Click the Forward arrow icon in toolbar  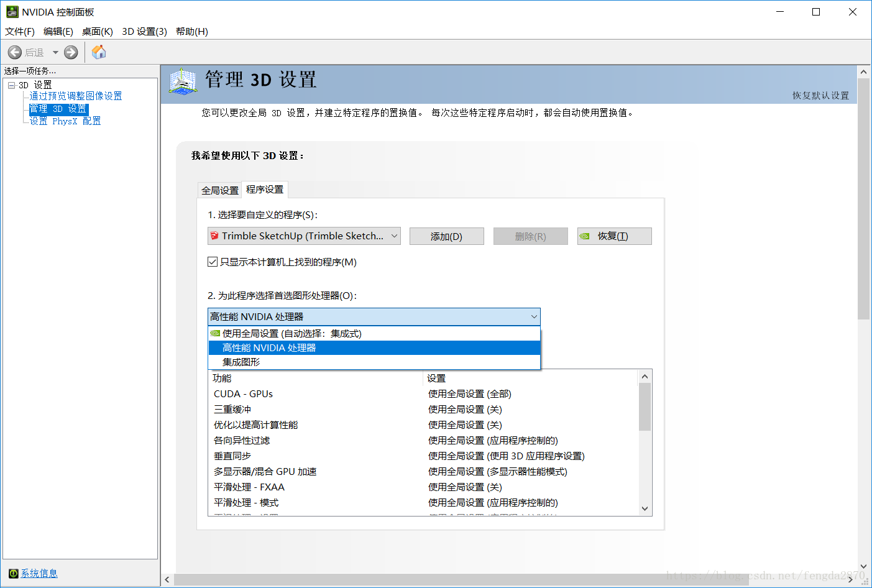[x=71, y=52]
